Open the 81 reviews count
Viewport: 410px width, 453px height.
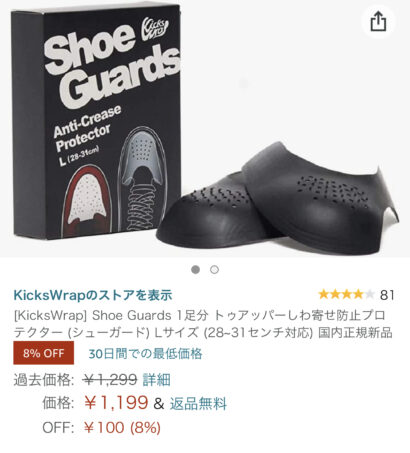click(x=387, y=295)
